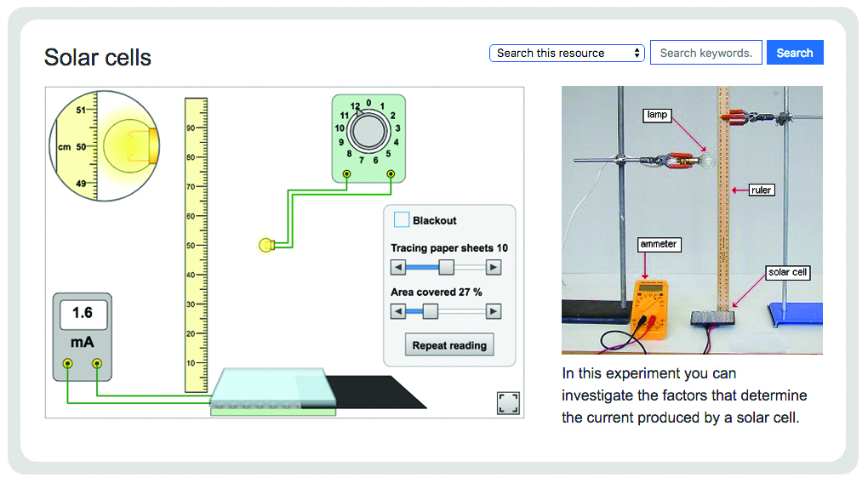Click the Area covered 27 % label
868x483 pixels.
pos(437,293)
